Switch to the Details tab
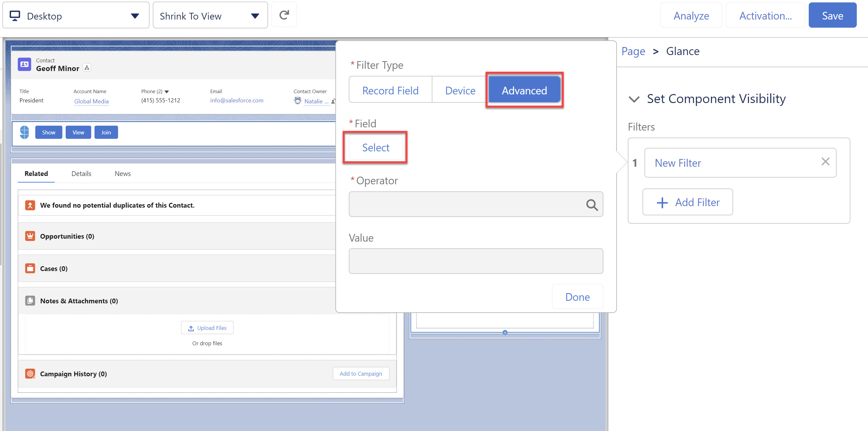The height and width of the screenshot is (431, 868). (x=81, y=173)
